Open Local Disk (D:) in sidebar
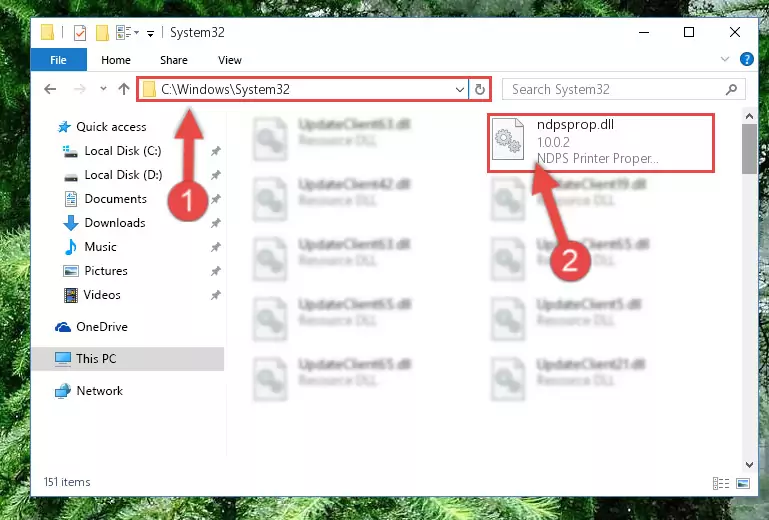Image resolution: width=769 pixels, height=520 pixels. point(123,175)
